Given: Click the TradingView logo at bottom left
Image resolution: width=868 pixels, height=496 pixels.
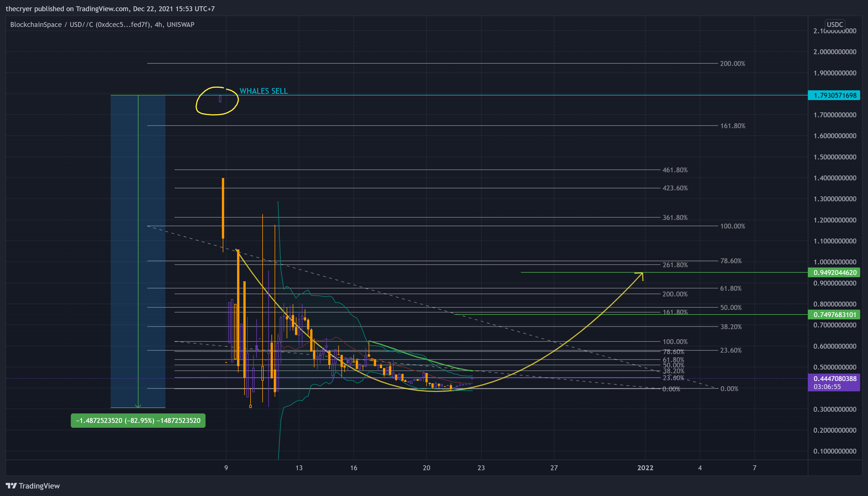Looking at the screenshot, I should click(33, 486).
